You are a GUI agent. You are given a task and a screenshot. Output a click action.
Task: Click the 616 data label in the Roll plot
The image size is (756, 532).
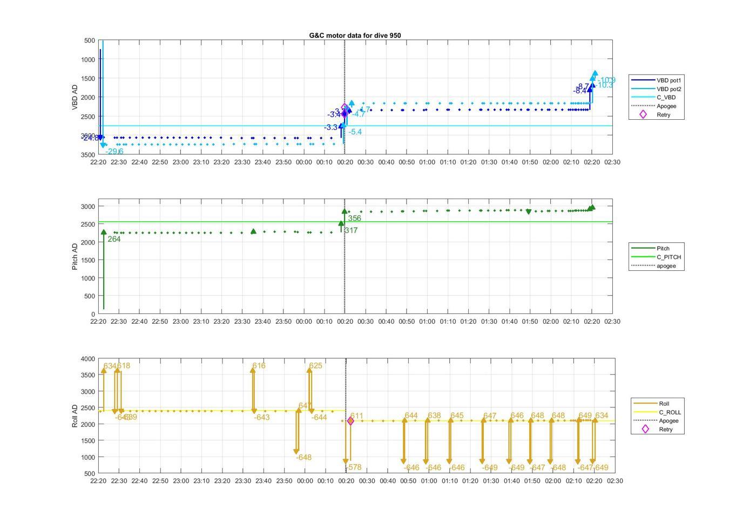(x=259, y=365)
